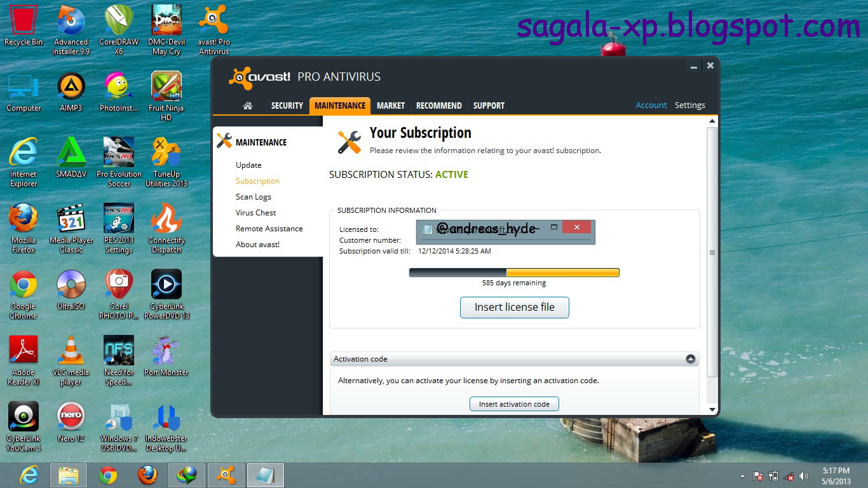Select the MAINTENANCE tab
Screen dimensions: 868x488
click(340, 105)
